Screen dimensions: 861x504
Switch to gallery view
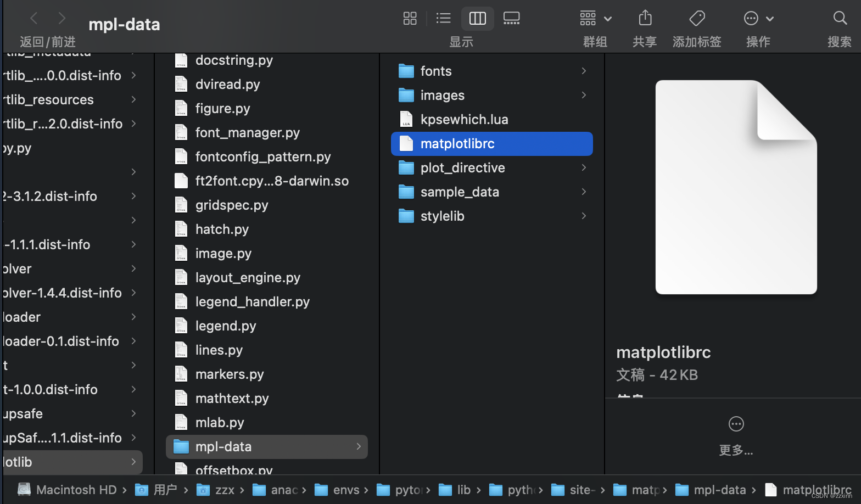[x=511, y=18]
